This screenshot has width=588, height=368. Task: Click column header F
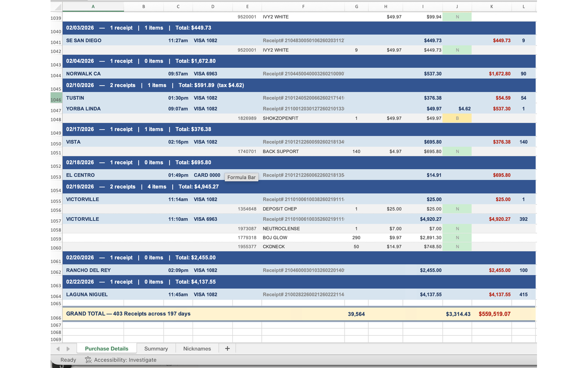pos(303,6)
